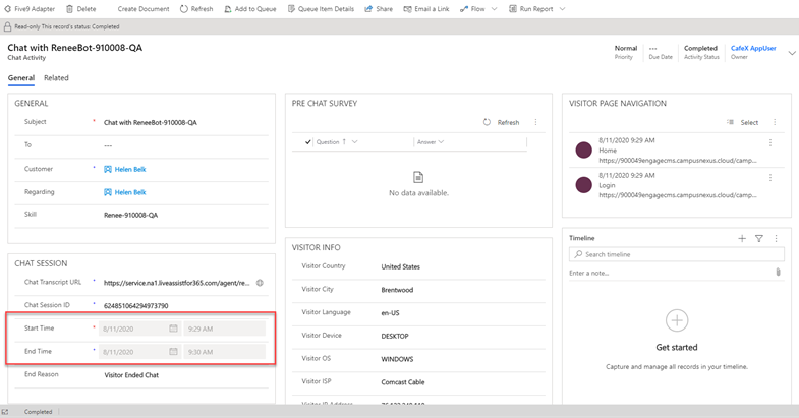Open the Answer column dropdown
799x418 pixels.
point(441,142)
